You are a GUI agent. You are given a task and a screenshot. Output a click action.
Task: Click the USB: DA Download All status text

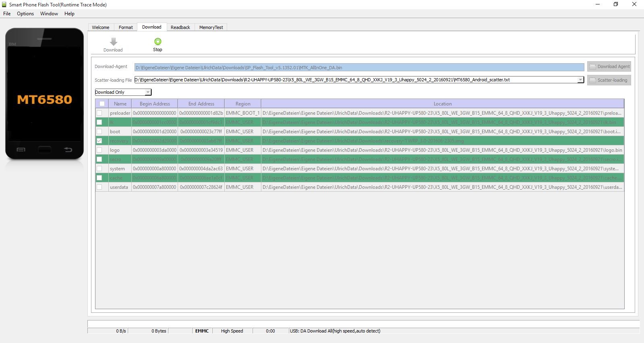coord(335,331)
